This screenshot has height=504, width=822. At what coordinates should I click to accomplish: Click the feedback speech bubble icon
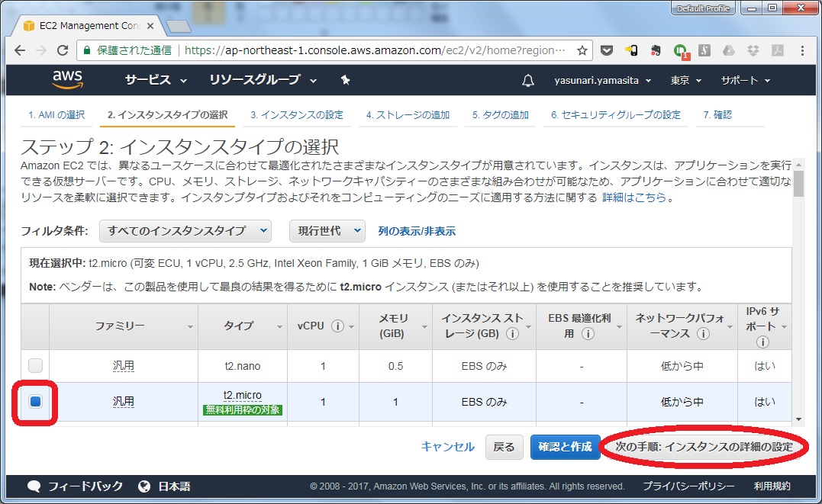[x=34, y=486]
